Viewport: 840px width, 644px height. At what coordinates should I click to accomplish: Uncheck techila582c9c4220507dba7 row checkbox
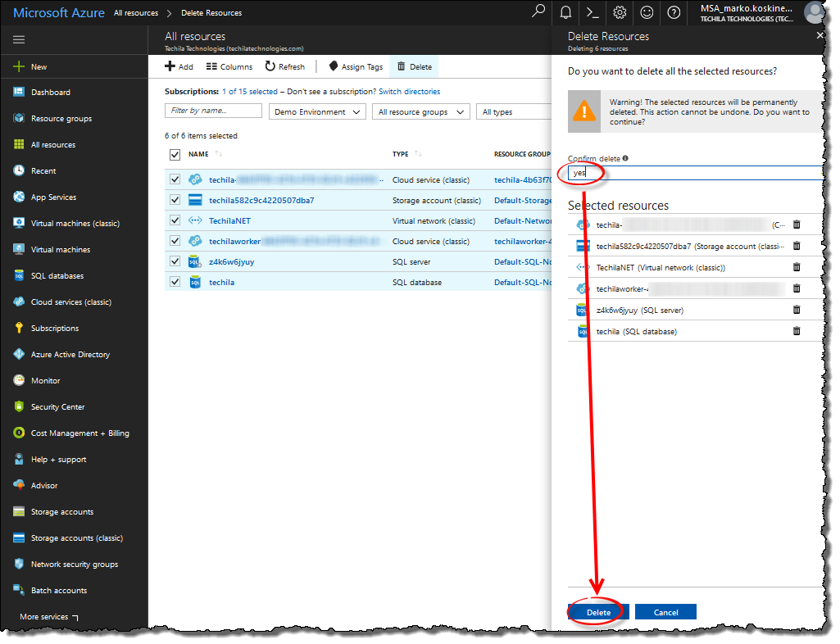175,200
